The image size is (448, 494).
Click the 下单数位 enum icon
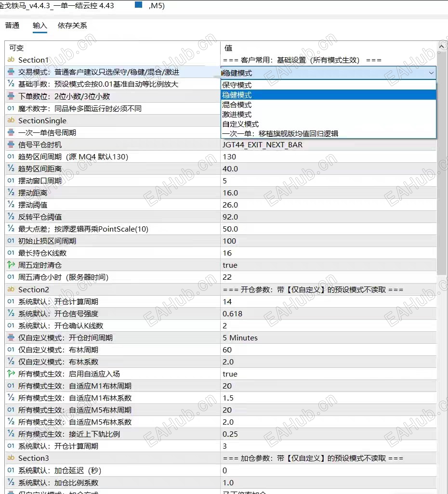(11, 96)
